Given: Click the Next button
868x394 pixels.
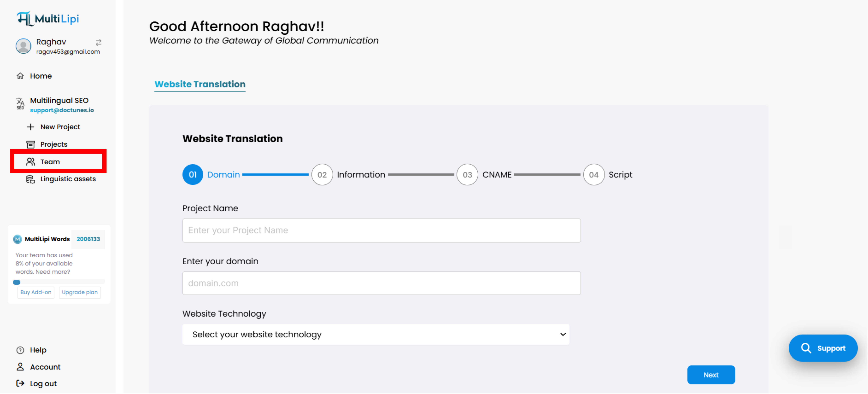Looking at the screenshot, I should pyautogui.click(x=711, y=375).
